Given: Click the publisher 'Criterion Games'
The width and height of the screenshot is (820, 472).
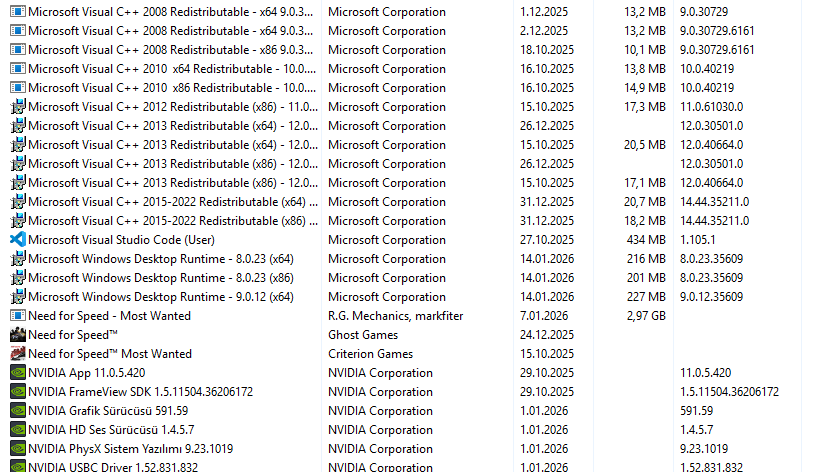Looking at the screenshot, I should click(x=371, y=354).
